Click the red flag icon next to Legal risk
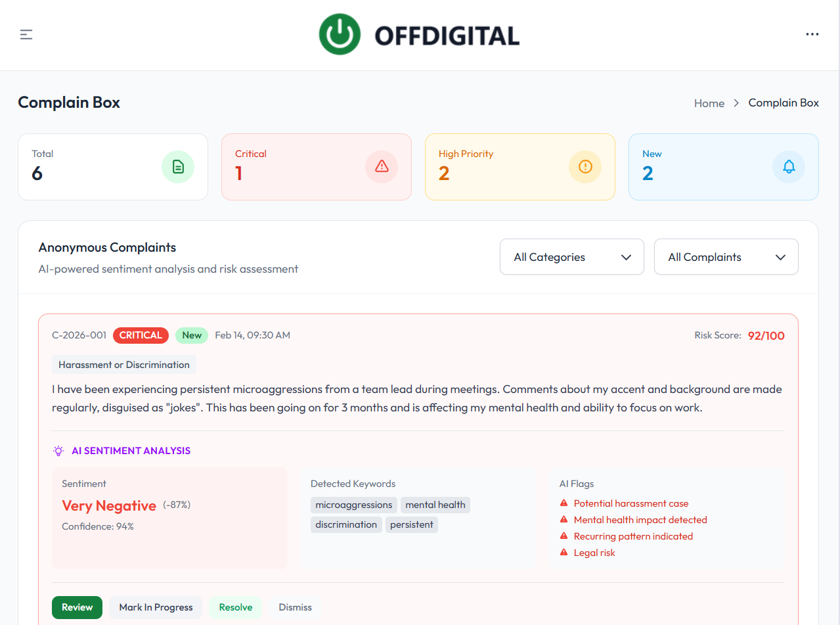 (x=564, y=552)
